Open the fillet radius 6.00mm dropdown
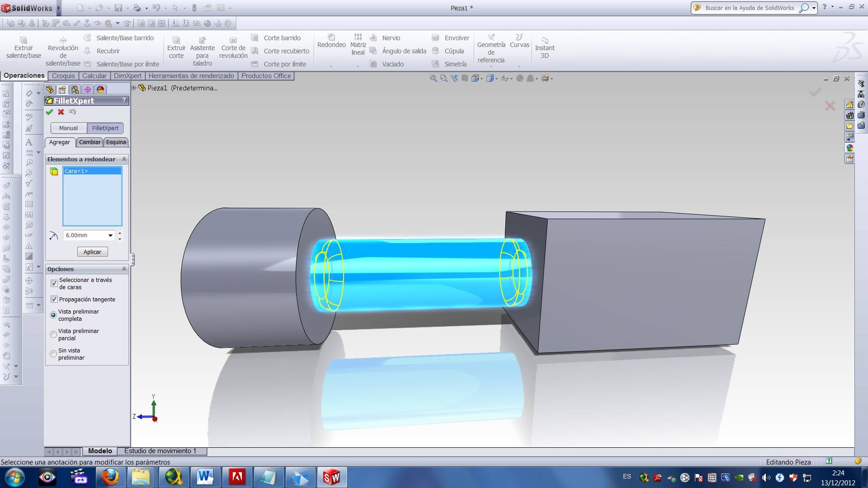 pos(110,235)
